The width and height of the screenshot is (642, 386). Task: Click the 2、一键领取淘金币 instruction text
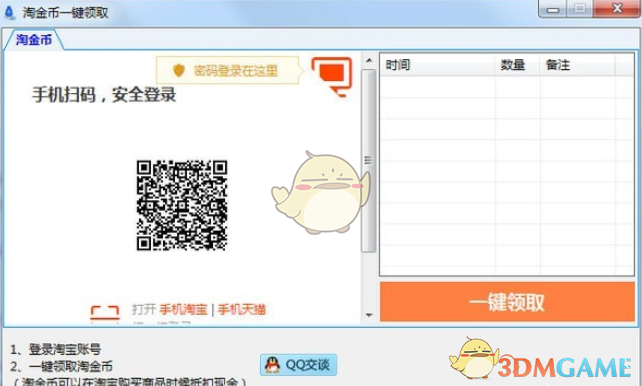point(61,366)
